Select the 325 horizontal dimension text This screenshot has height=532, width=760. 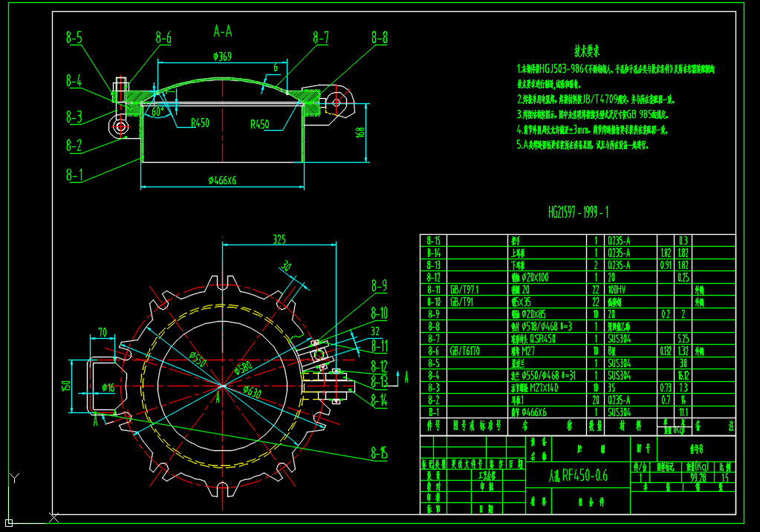pyautogui.click(x=279, y=239)
